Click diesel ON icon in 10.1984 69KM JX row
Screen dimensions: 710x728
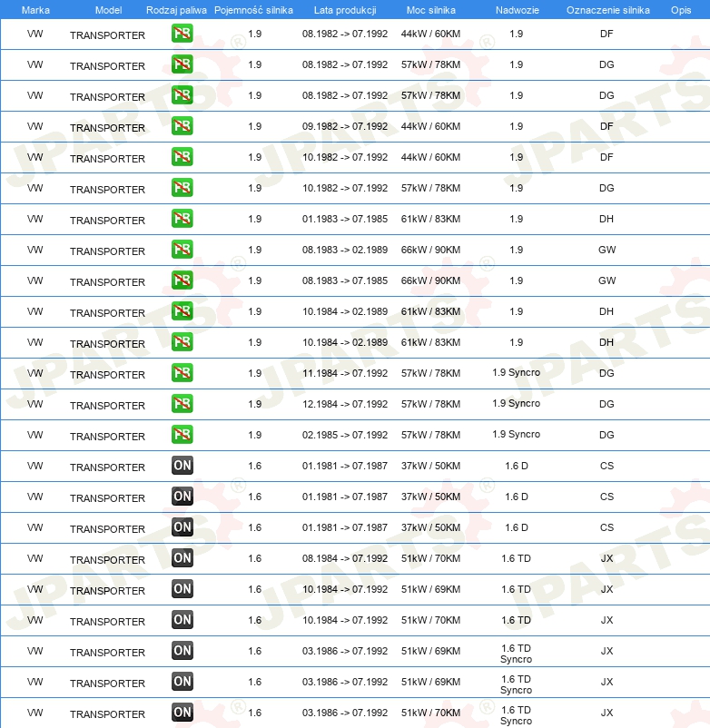click(x=182, y=589)
